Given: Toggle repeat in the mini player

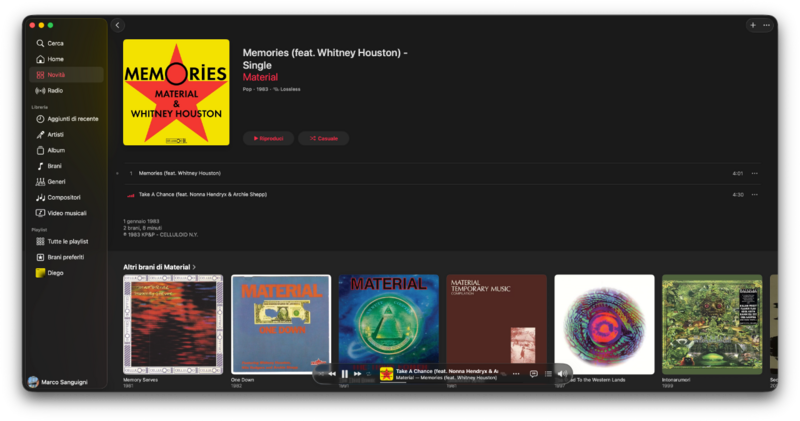Looking at the screenshot, I should [x=368, y=374].
